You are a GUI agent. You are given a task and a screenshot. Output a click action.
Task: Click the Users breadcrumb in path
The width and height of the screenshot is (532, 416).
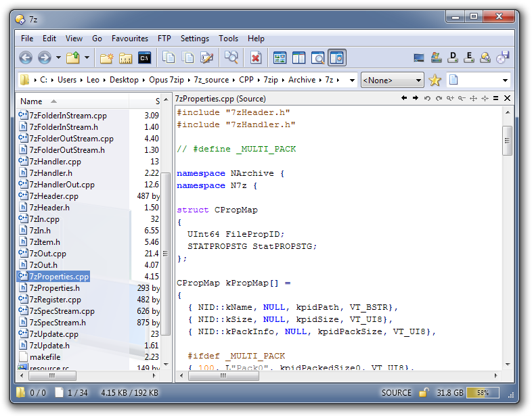[x=67, y=80]
